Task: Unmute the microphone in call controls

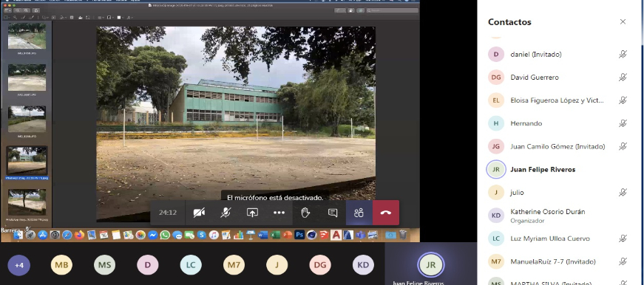Action: pyautogui.click(x=226, y=213)
